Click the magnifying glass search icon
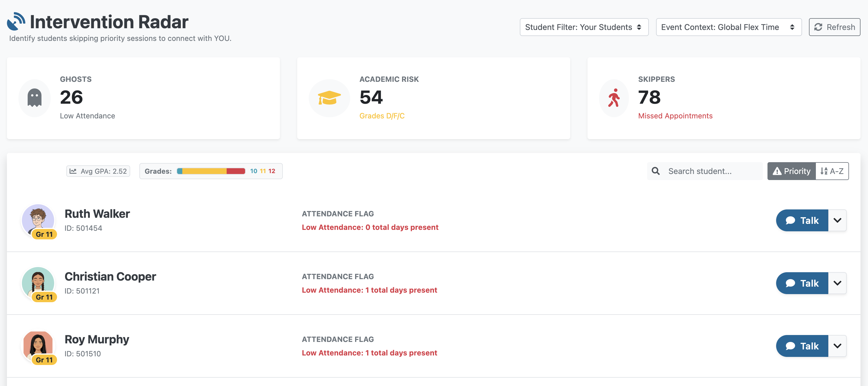The width and height of the screenshot is (868, 386). coord(655,171)
